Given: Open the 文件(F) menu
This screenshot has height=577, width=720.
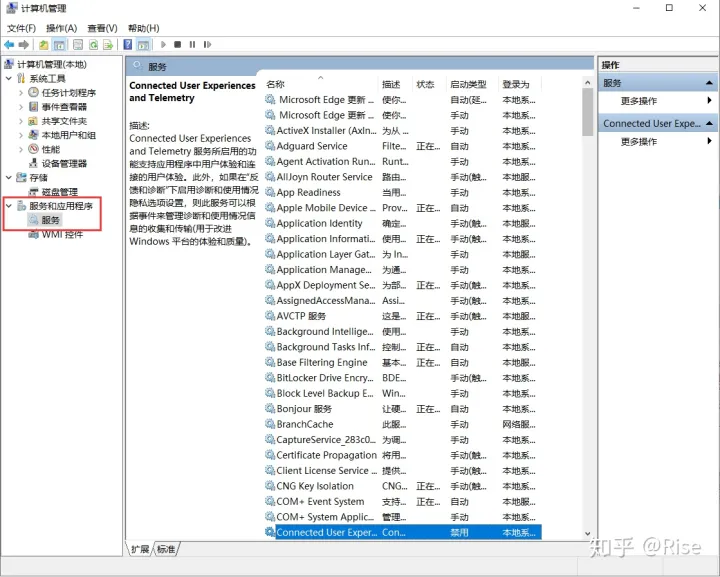Looking at the screenshot, I should pos(21,28).
